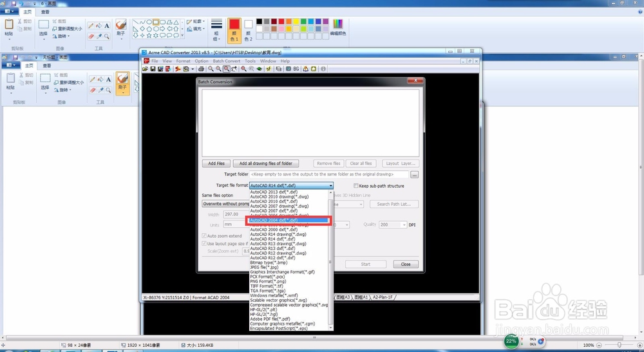Choose Encapsulated PostScript(*.eps) from format list
Screen dimensions: 644x352
pyautogui.click(x=278, y=329)
